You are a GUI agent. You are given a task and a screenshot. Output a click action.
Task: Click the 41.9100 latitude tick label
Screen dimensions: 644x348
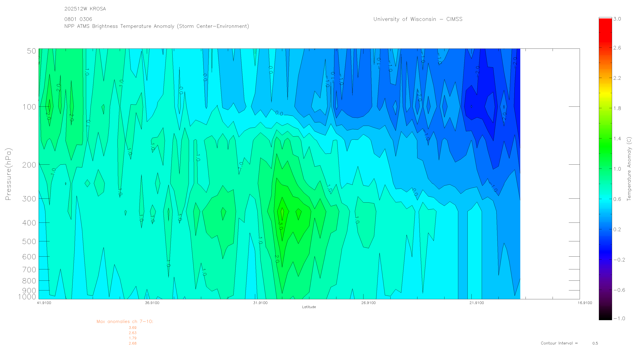[x=44, y=303]
